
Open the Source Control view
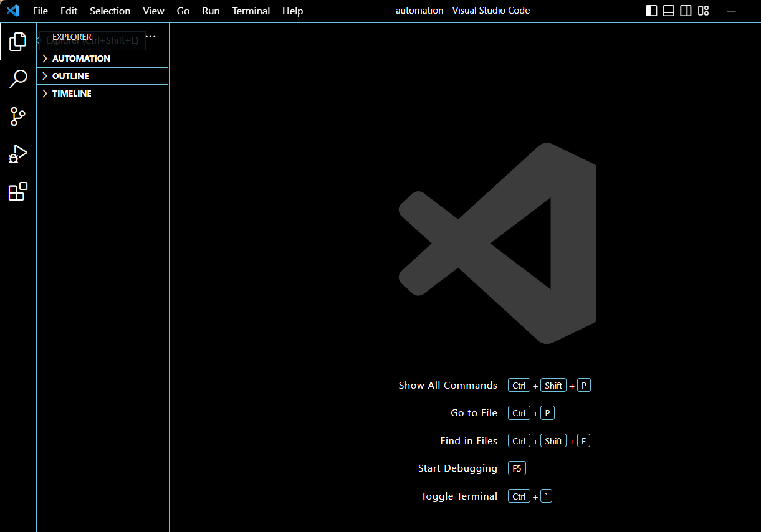tap(18, 116)
